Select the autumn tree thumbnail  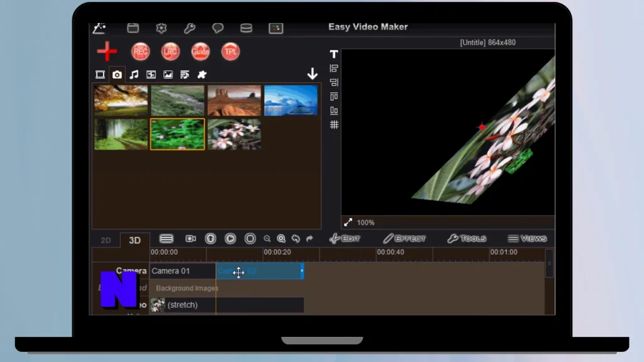[121, 101]
